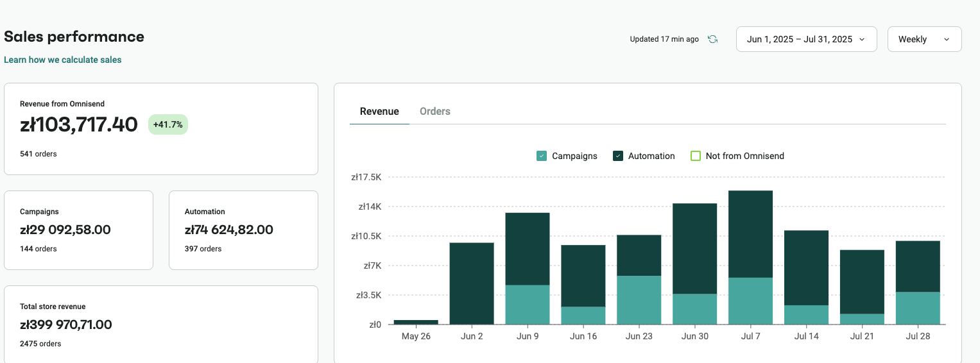Select the Revenue tab

point(379,112)
